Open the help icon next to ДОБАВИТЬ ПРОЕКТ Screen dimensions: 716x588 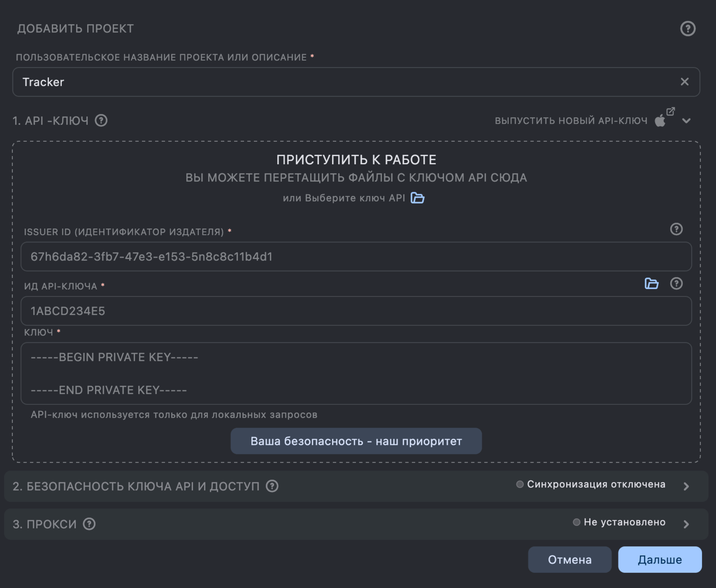pyautogui.click(x=688, y=28)
